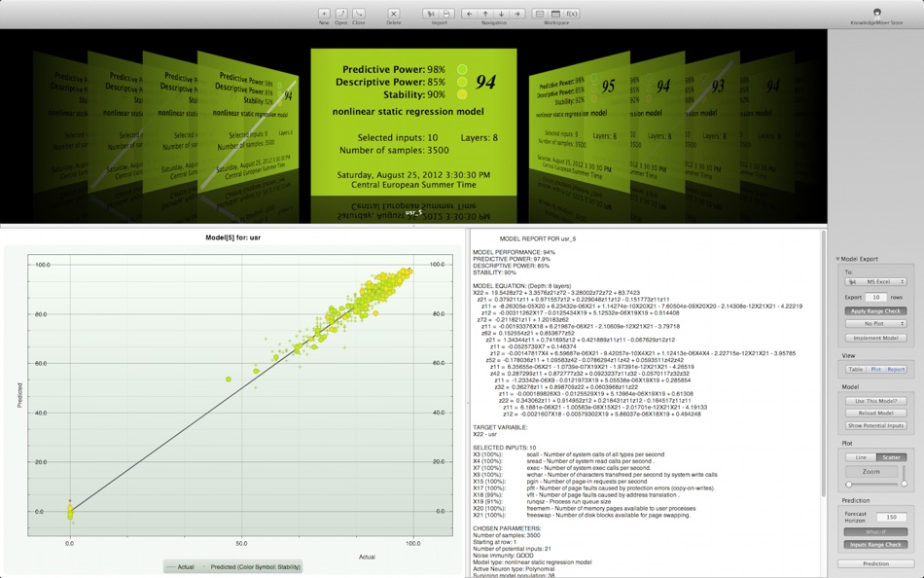Open the No Plot dropdown
This screenshot has height=578, width=924.
pyautogui.click(x=875, y=324)
